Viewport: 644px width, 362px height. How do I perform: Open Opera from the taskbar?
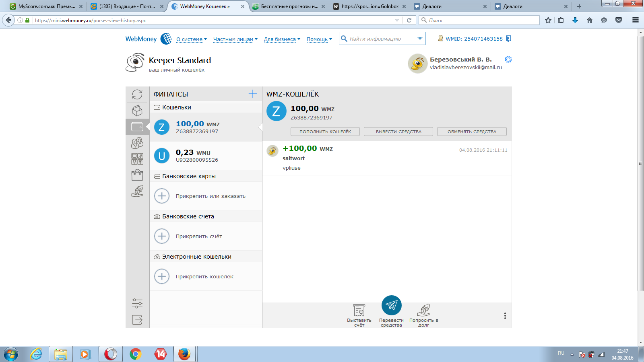111,354
